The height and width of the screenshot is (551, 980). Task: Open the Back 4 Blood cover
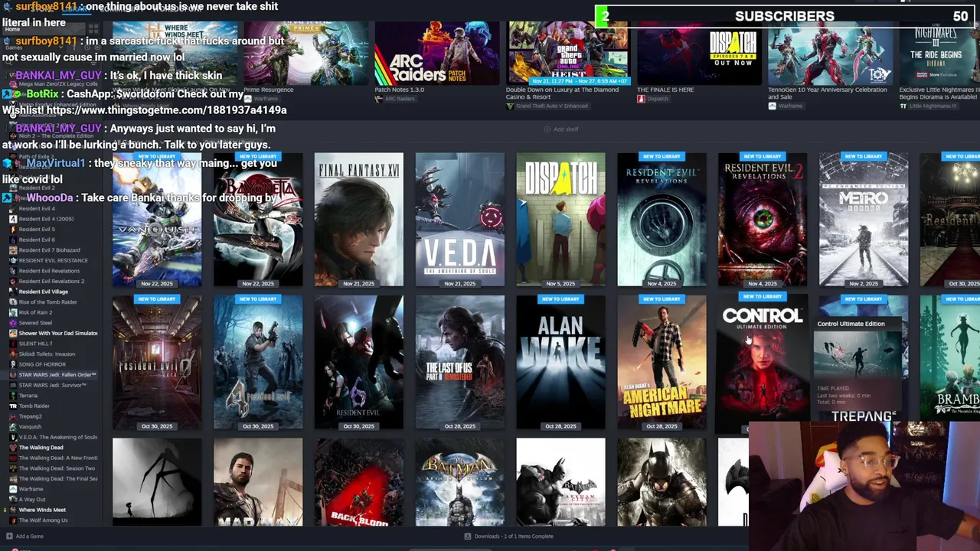click(x=359, y=482)
